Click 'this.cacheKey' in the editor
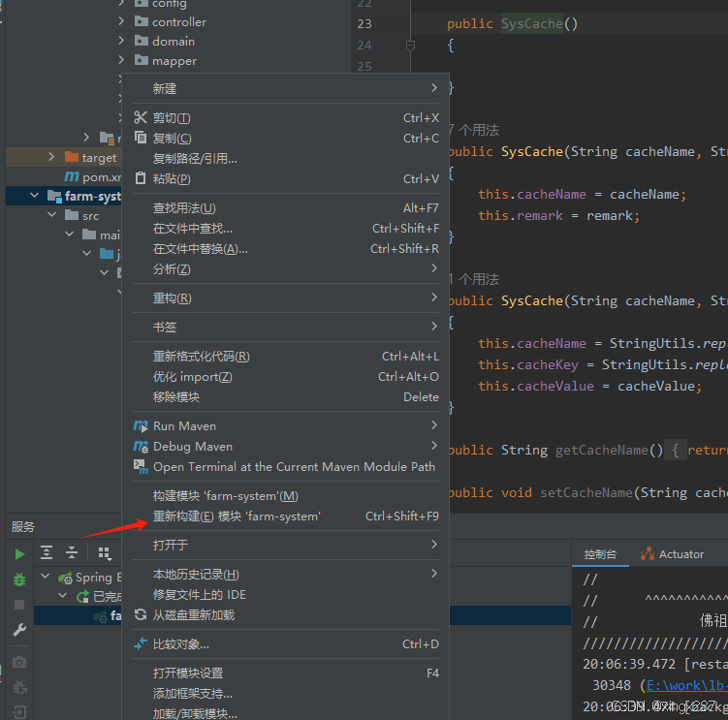The height and width of the screenshot is (720, 728). point(528,365)
